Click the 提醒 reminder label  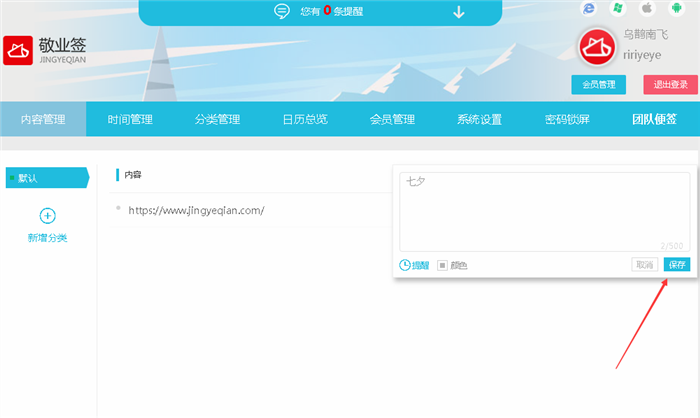click(x=420, y=266)
